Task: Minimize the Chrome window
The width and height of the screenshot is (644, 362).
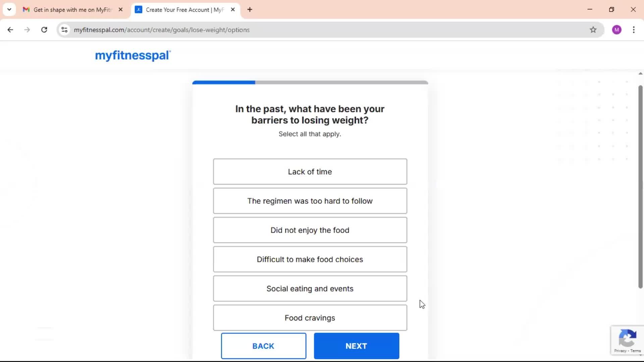Action: coord(590,9)
